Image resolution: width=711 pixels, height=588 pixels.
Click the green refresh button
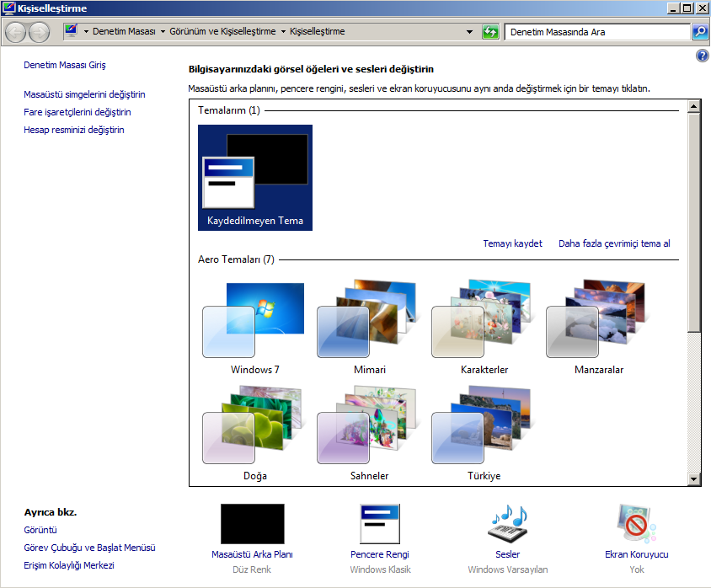pos(490,32)
